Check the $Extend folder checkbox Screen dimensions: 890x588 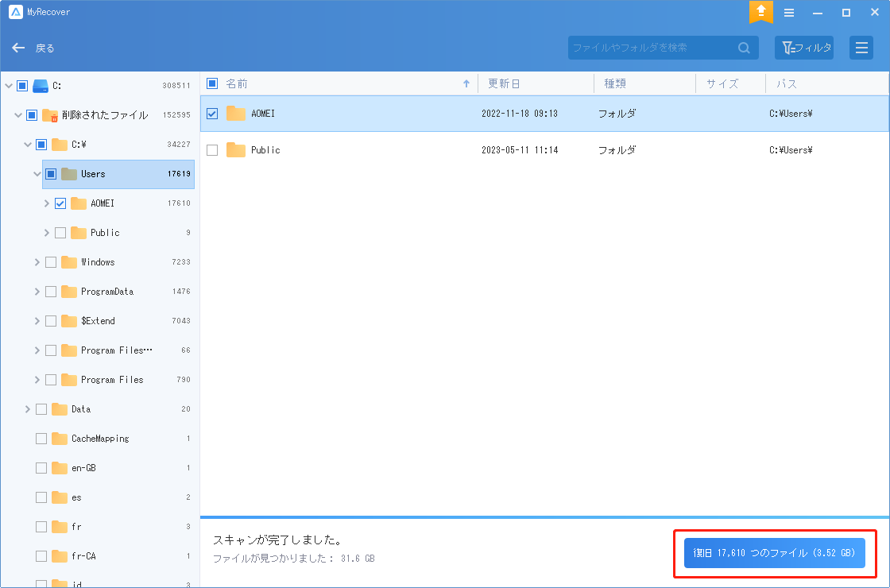(x=51, y=321)
